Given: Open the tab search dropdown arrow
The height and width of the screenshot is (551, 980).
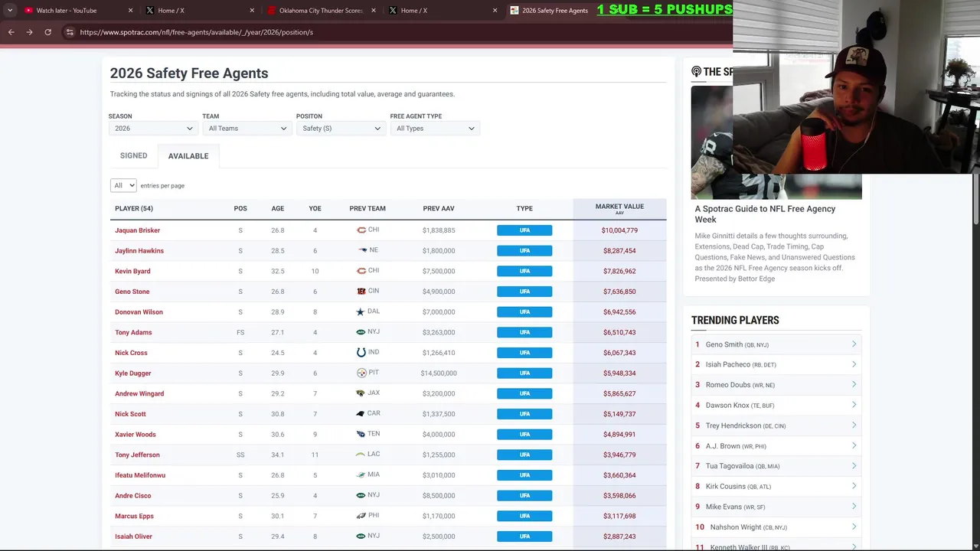Looking at the screenshot, I should [x=10, y=11].
